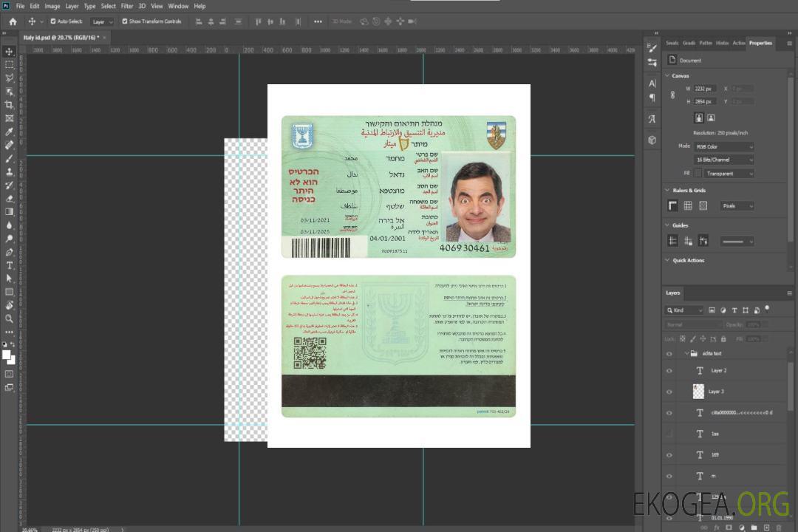Select the Lasso tool
The height and width of the screenshot is (532, 798).
pos(9,78)
